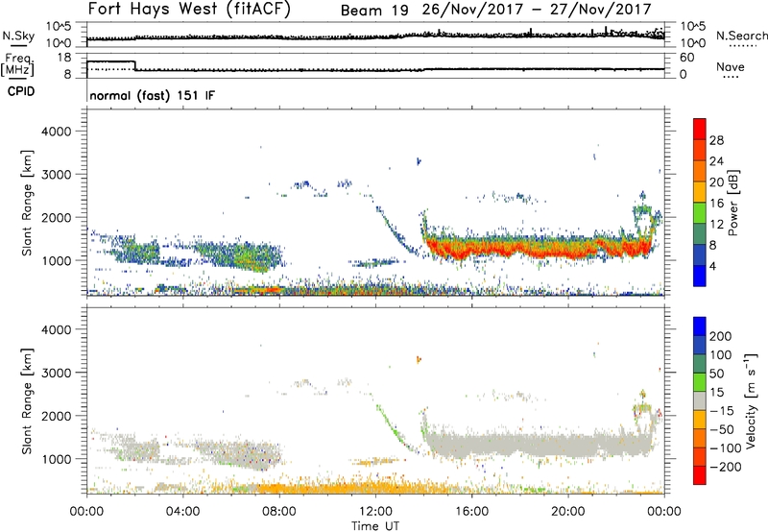Click the 'Beam 19' label
768x532 pixels.
[374, 11]
